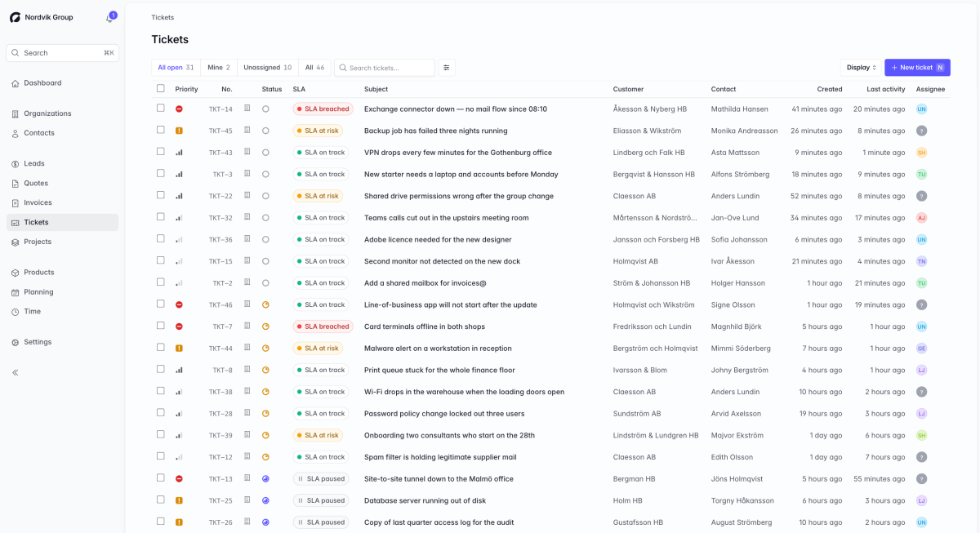Click SLA breached badge on TKT-14
Screen dimensions: 980x533
(x=323, y=109)
